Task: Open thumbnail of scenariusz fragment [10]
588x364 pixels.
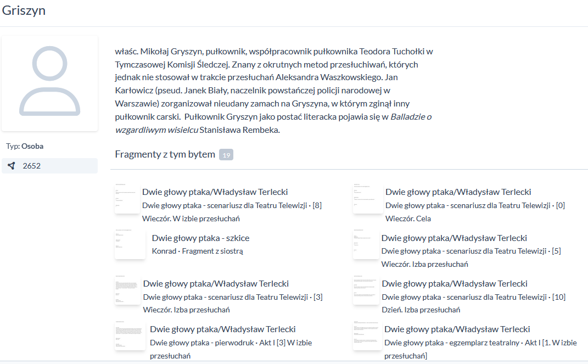Action: coord(366,290)
